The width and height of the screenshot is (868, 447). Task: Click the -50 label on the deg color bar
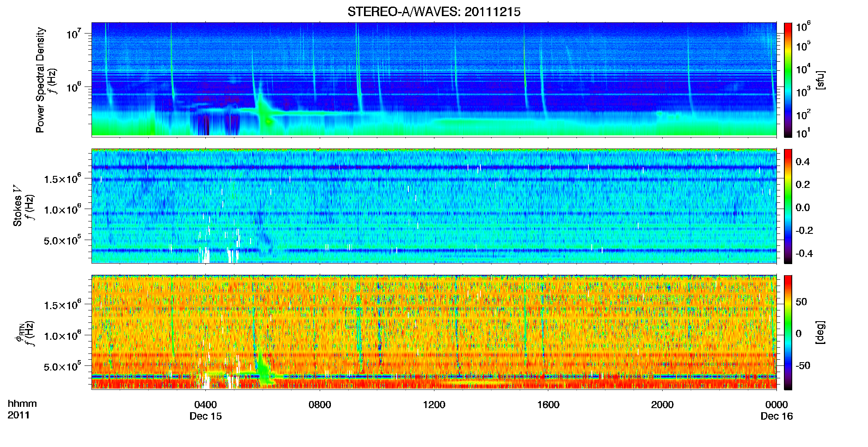click(803, 365)
